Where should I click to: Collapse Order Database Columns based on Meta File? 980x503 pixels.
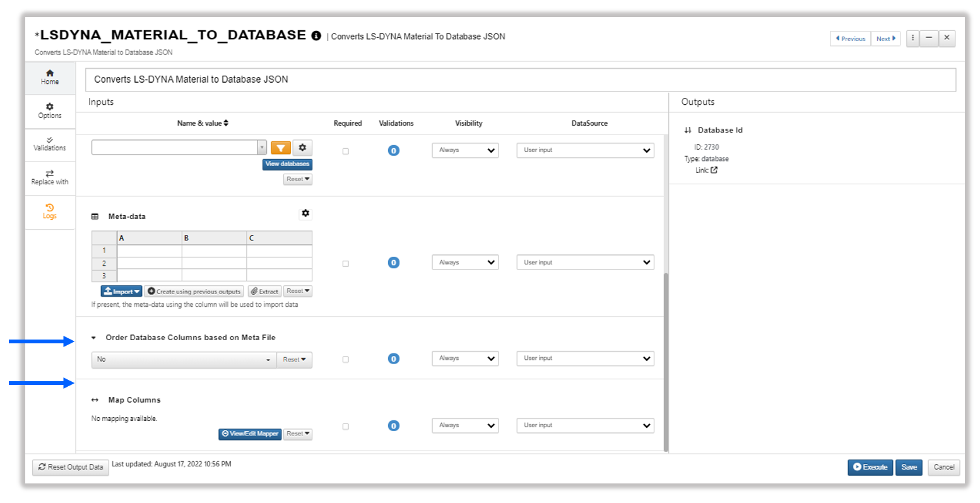[x=94, y=338]
